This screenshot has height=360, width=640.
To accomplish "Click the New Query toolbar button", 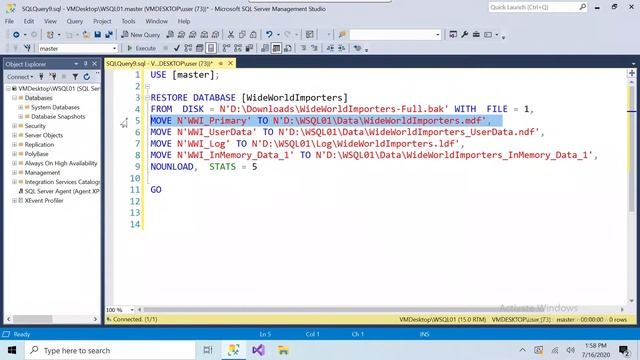I will (140, 35).
